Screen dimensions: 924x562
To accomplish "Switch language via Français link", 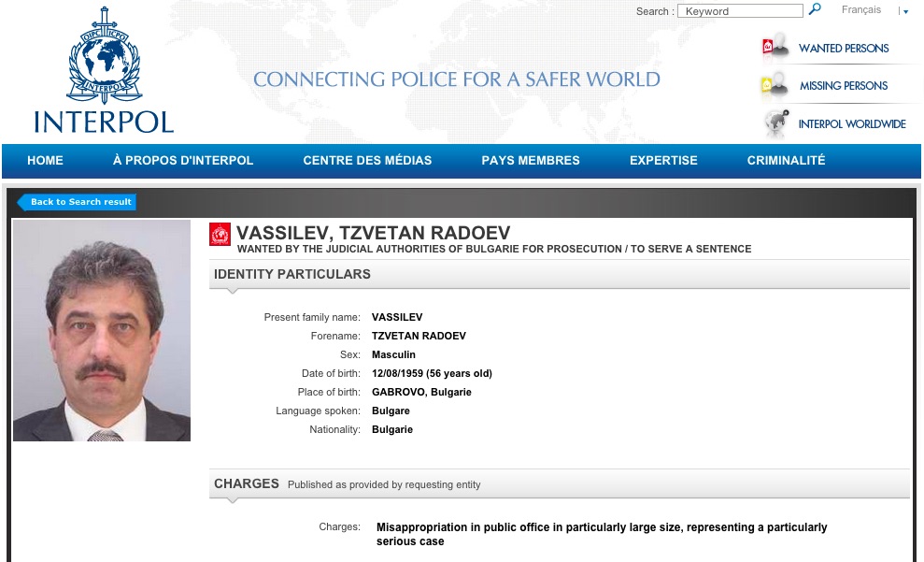I will (861, 9).
